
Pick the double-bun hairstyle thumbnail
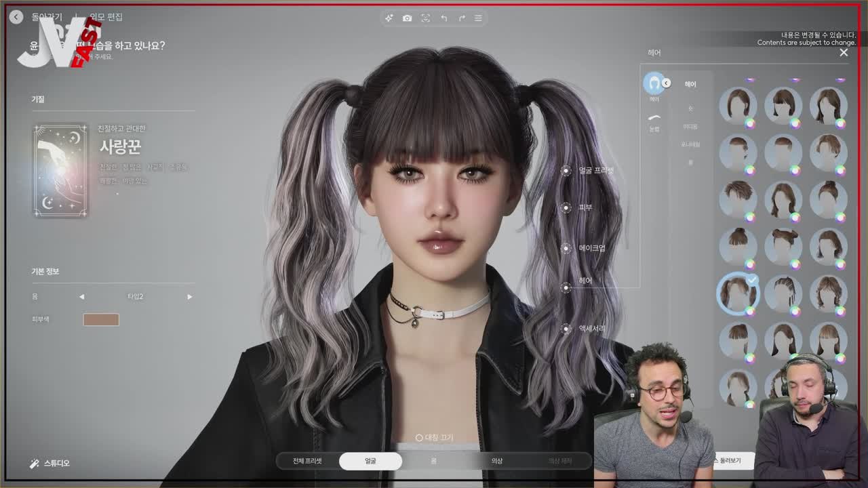point(783,246)
